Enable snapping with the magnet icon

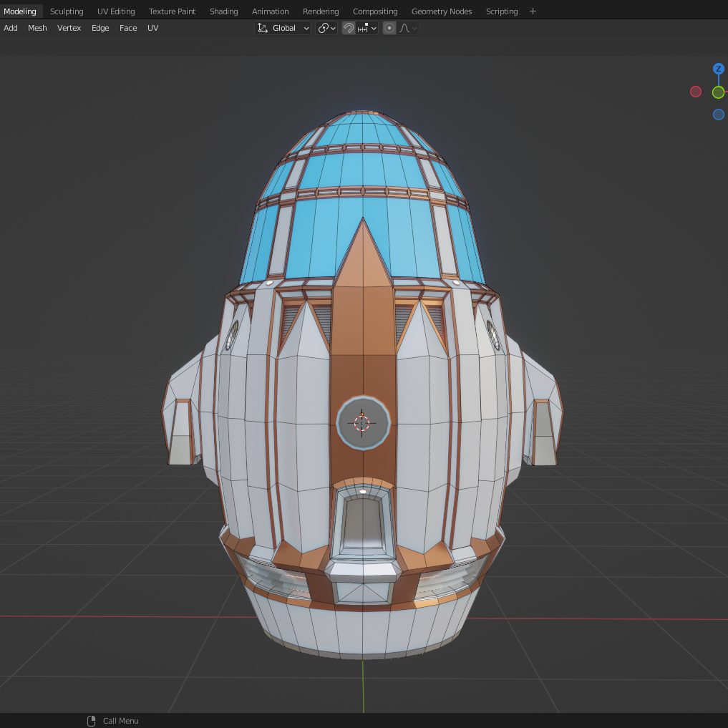(x=349, y=28)
